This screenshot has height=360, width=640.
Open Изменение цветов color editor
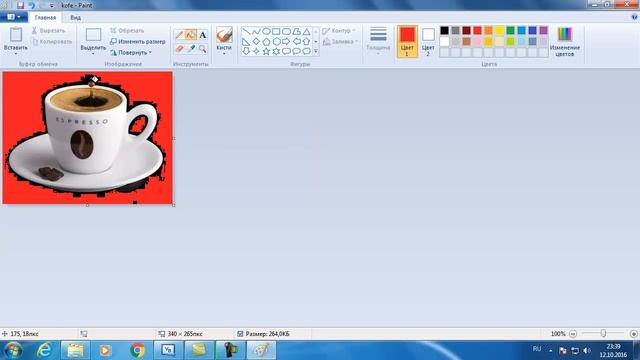pyautogui.click(x=565, y=42)
